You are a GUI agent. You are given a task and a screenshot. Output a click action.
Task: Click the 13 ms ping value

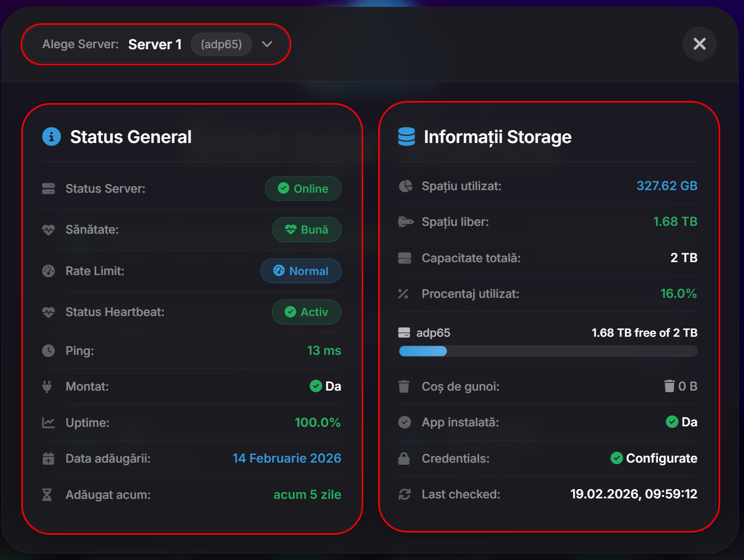[x=324, y=351]
